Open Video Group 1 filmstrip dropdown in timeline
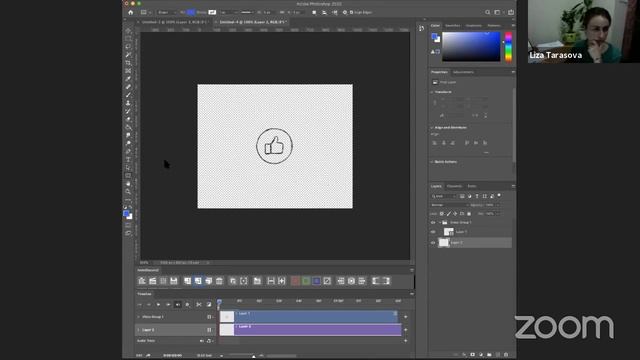Screen dimensions: 640x360 [x=210, y=317]
